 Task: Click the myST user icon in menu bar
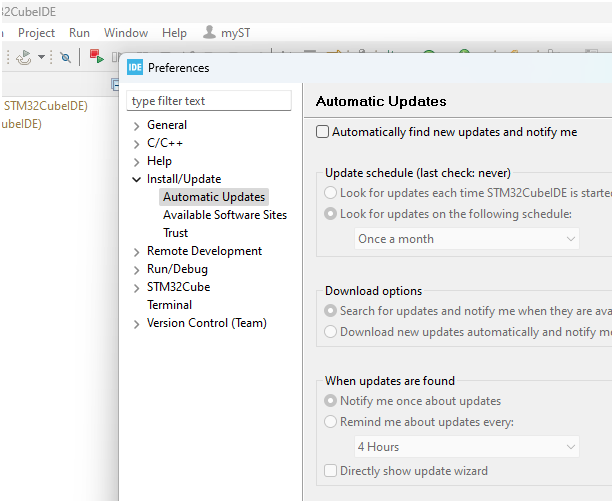[x=209, y=32]
